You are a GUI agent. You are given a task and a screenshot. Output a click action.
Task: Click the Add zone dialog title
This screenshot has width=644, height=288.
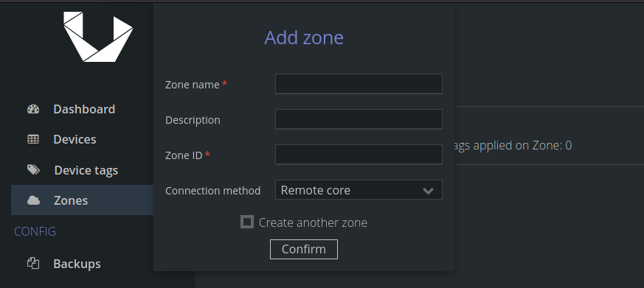point(304,38)
